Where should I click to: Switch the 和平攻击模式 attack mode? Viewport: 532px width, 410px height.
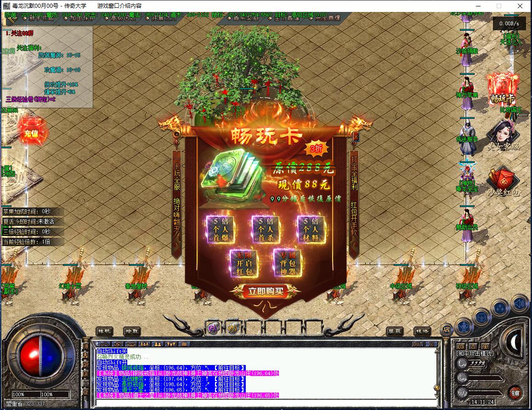475,354
